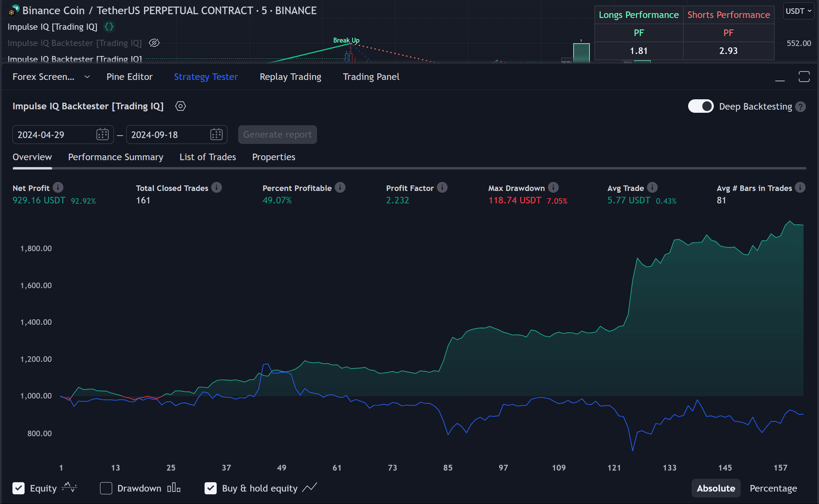Screen dimensions: 819x504
Task: Switch chart to Percentage values
Action: tap(773, 488)
